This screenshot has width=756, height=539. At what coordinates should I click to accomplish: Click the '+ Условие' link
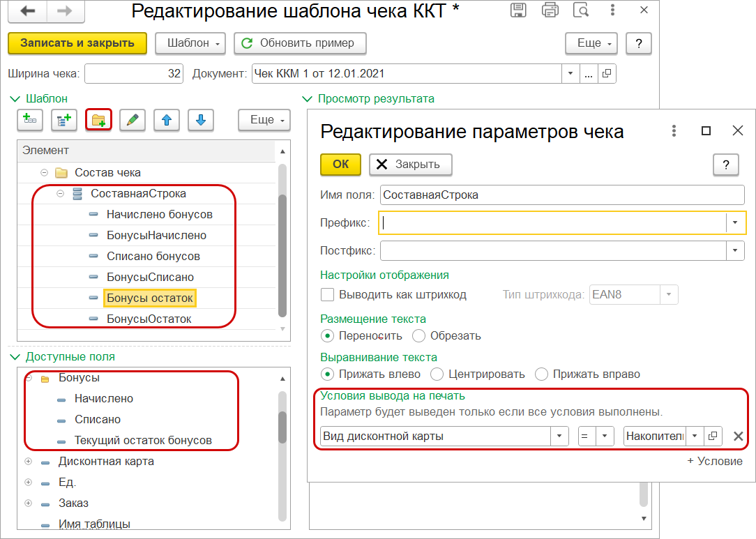click(x=715, y=461)
